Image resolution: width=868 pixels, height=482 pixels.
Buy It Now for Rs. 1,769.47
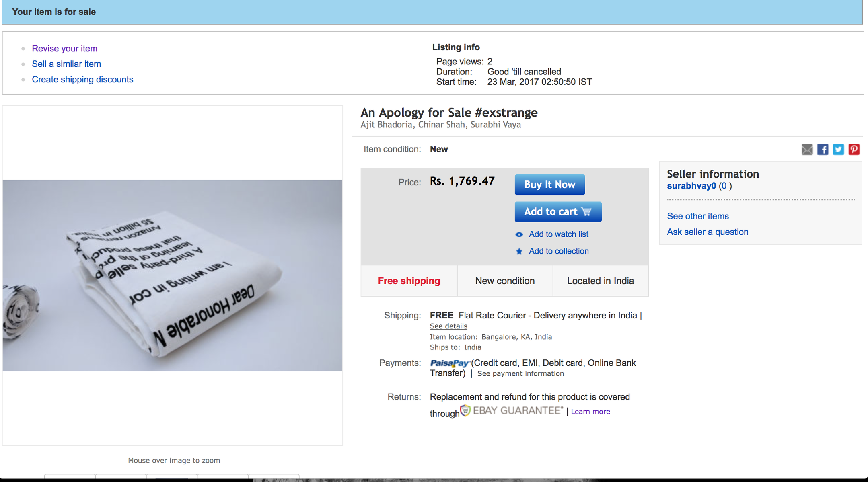click(549, 185)
